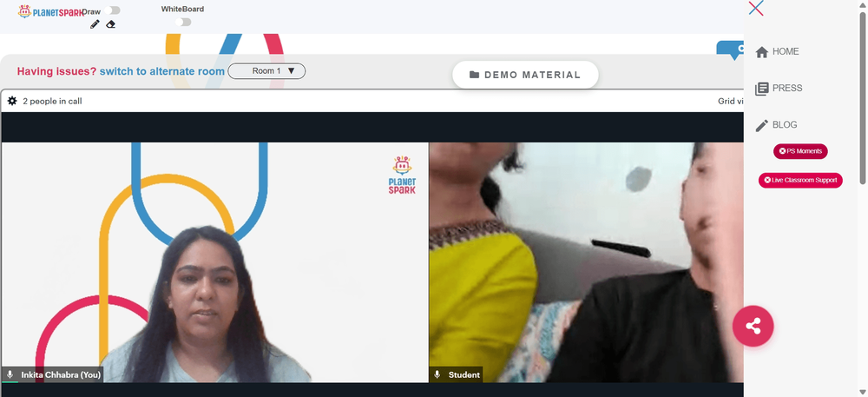This screenshot has width=868, height=397.
Task: Select the pencil draw tool
Action: (x=95, y=24)
